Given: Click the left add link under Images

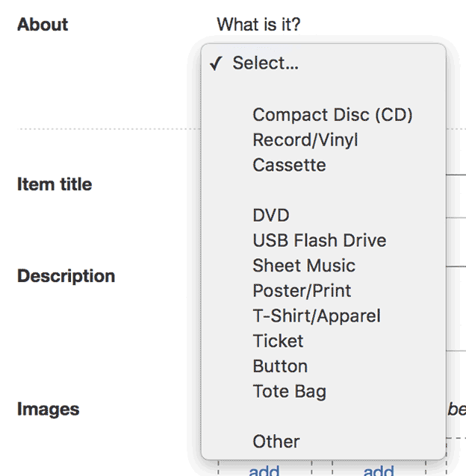Looking at the screenshot, I should pyautogui.click(x=264, y=470).
